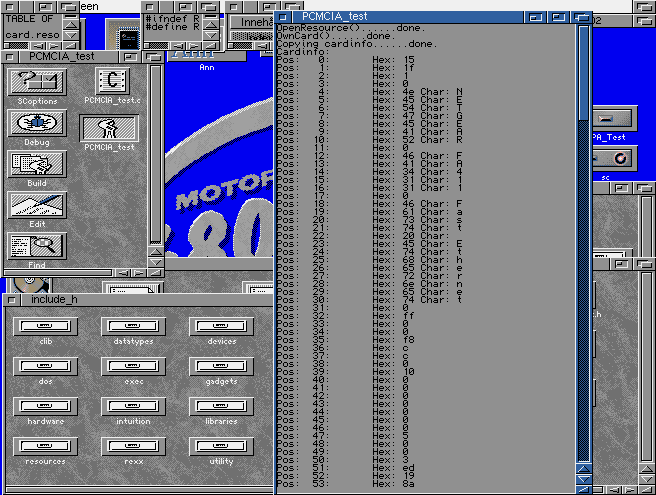Open the datatypes drawer
This screenshot has height=495, width=656.
(133, 326)
